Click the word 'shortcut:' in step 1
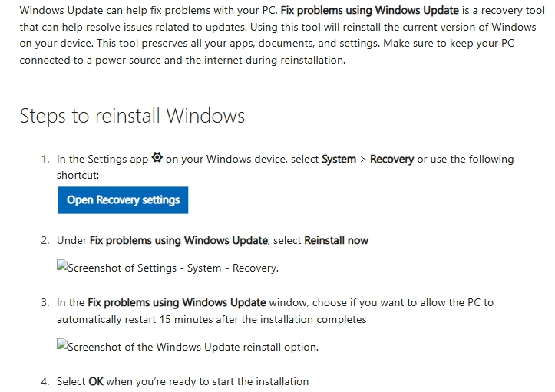This screenshot has width=555, height=392. 78,176
